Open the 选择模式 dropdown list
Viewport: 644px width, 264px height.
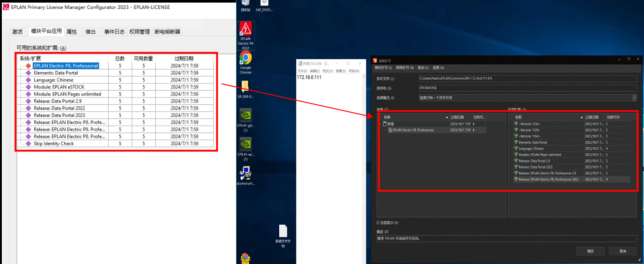coord(634,98)
